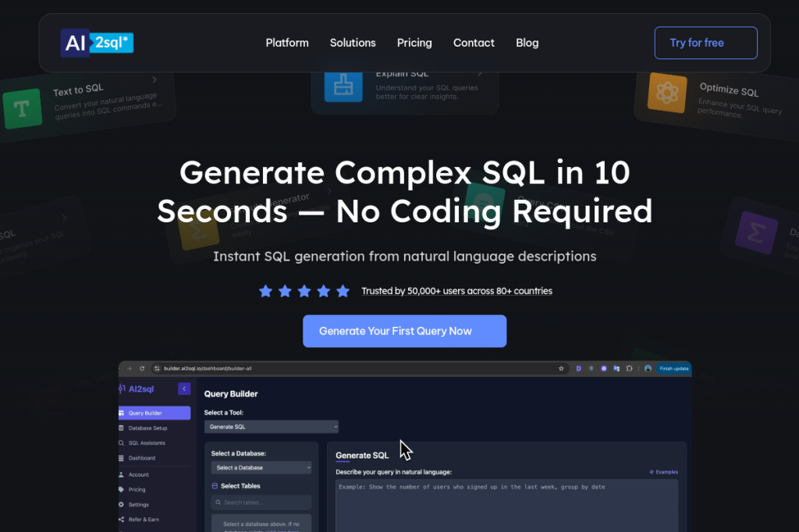Click the Refer & Earn share icon
The height and width of the screenshot is (532, 799).
point(121,520)
